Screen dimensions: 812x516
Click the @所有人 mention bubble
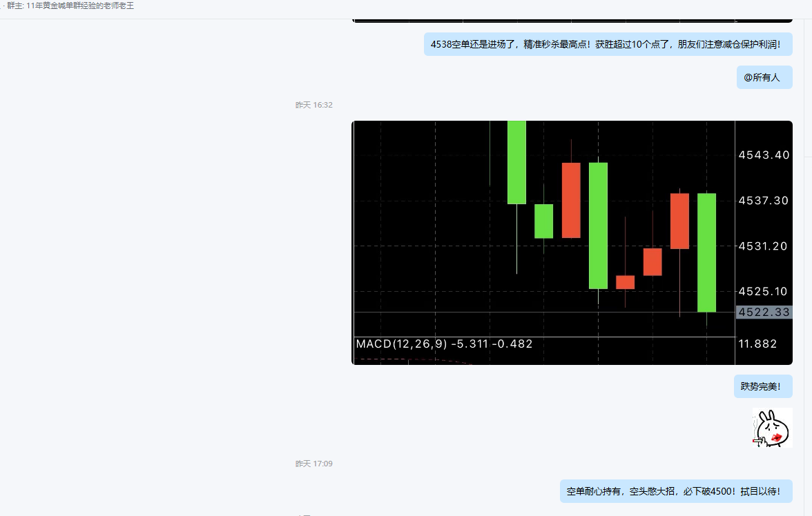[764, 77]
